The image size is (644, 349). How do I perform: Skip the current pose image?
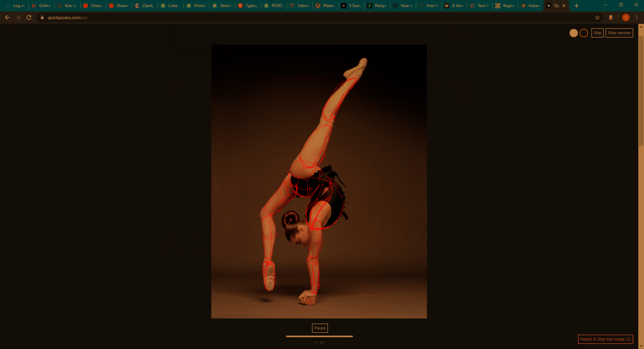(x=597, y=33)
